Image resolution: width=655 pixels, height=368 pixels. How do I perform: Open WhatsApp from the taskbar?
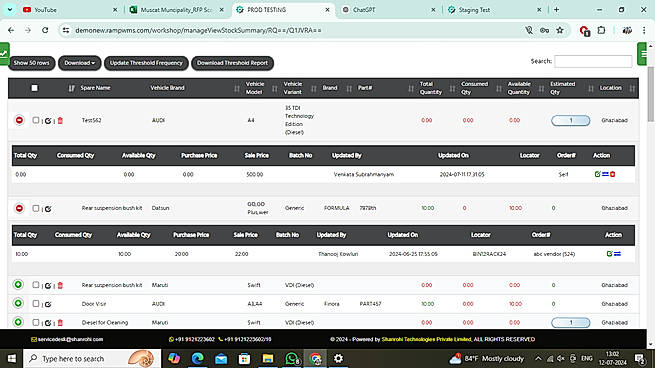click(291, 358)
